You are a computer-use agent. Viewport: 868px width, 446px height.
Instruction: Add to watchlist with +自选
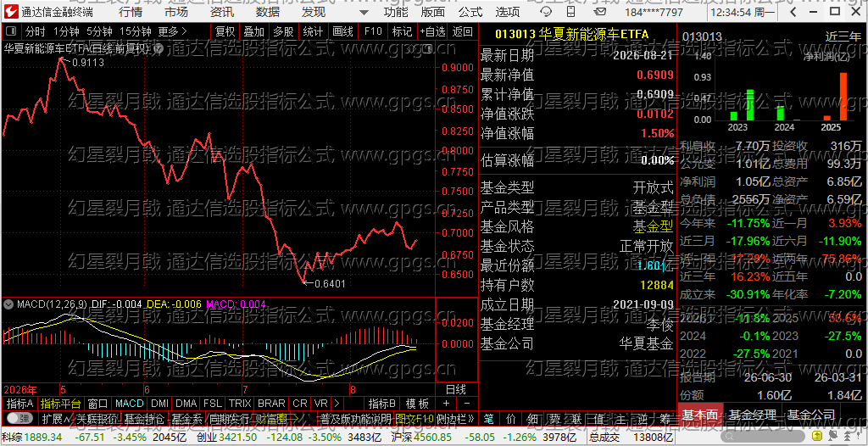pyautogui.click(x=431, y=31)
